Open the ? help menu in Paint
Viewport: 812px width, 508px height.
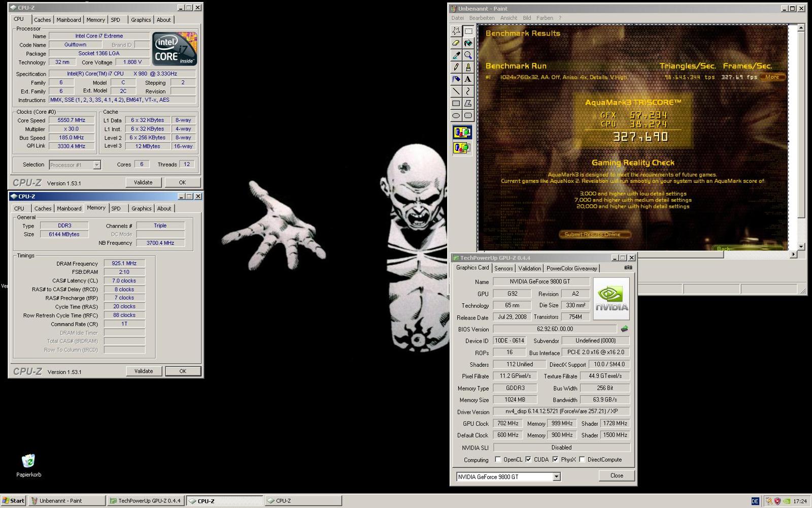[560, 18]
